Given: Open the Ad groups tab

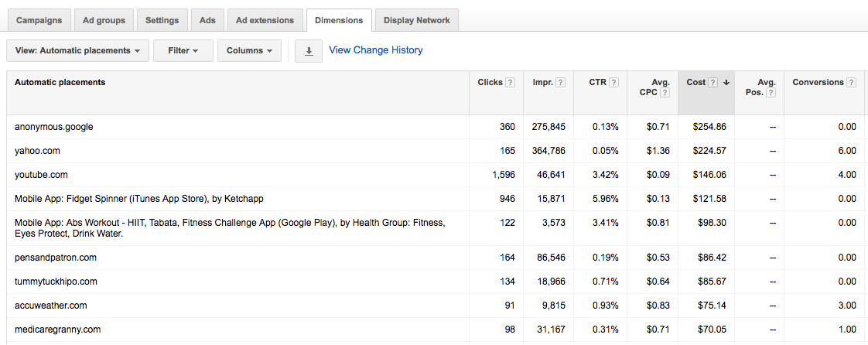Looking at the screenshot, I should [105, 20].
